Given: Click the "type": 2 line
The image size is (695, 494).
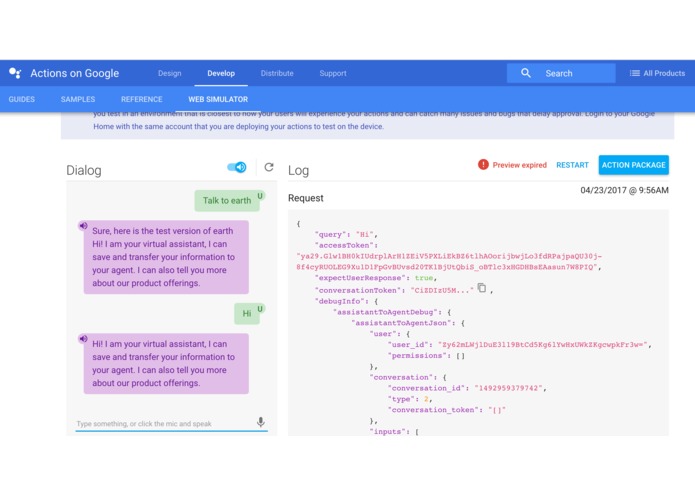Looking at the screenshot, I should point(410,399).
